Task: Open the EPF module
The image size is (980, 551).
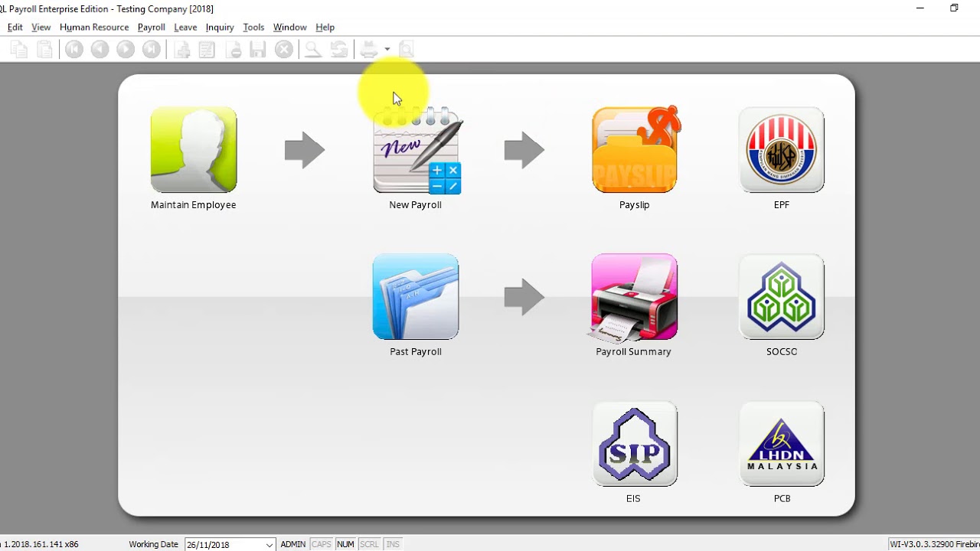Action: pyautogui.click(x=781, y=149)
